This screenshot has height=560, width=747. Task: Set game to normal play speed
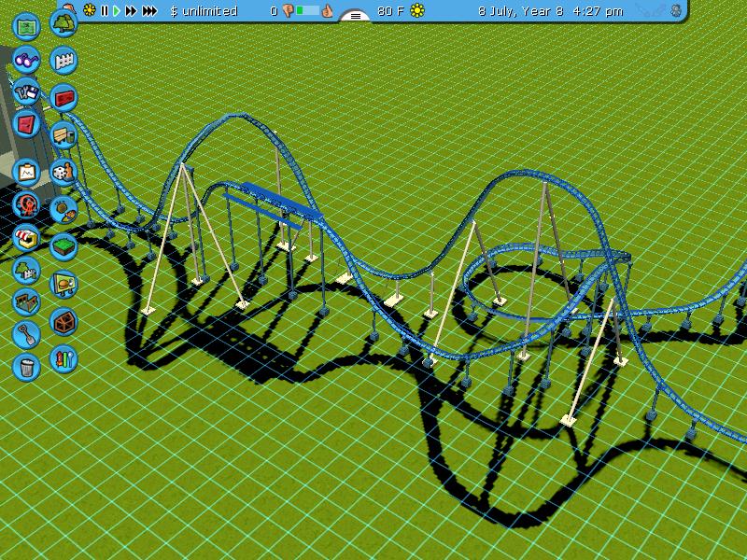(117, 11)
